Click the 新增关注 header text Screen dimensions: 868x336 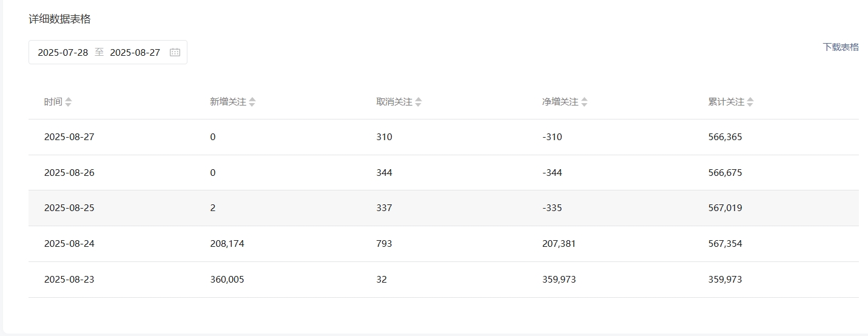point(228,102)
